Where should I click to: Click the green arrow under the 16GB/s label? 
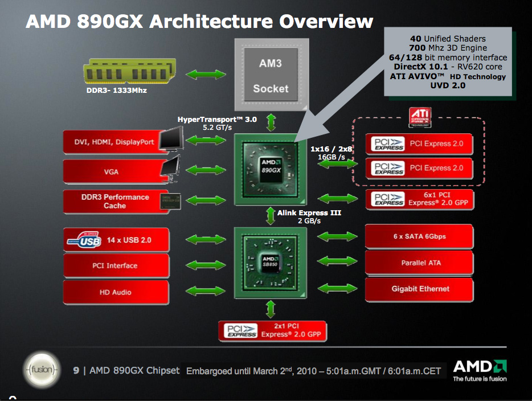pos(337,163)
